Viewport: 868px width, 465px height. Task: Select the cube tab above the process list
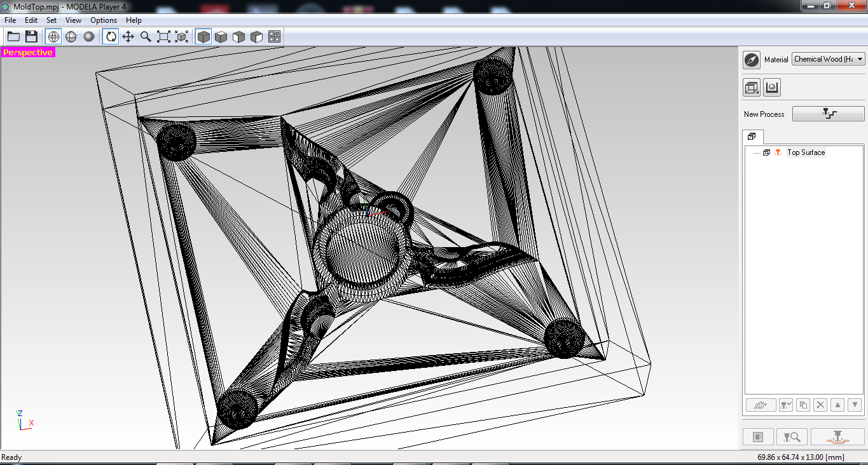coord(752,137)
